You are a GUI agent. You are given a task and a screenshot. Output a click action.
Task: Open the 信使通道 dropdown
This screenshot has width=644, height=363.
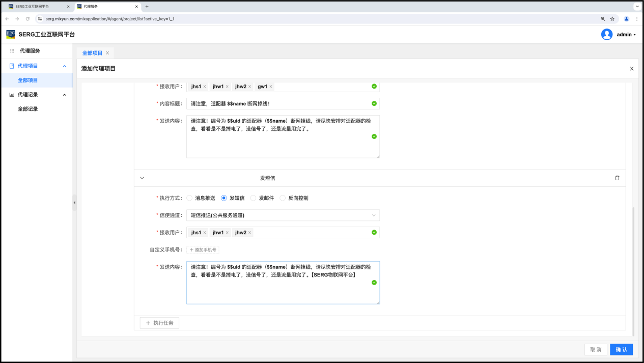[283, 215]
